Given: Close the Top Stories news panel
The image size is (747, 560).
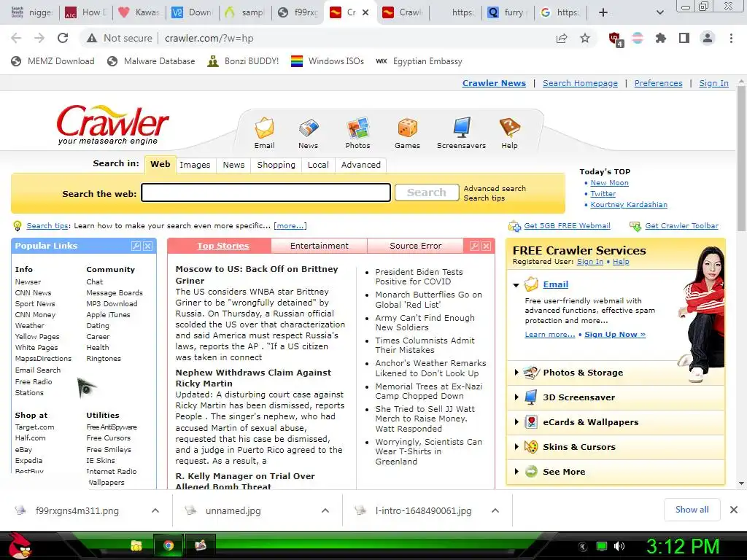Looking at the screenshot, I should click(486, 246).
